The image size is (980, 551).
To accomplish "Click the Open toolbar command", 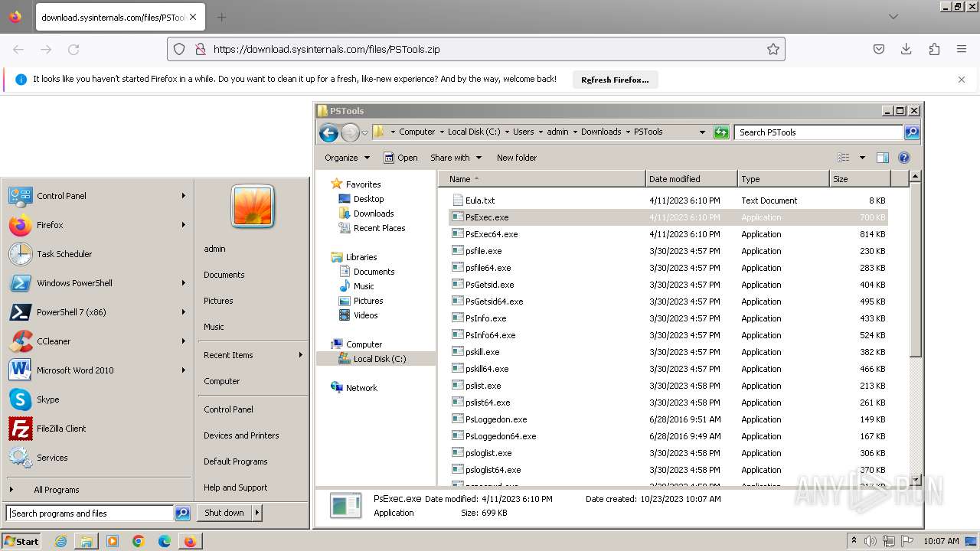I will tap(400, 158).
